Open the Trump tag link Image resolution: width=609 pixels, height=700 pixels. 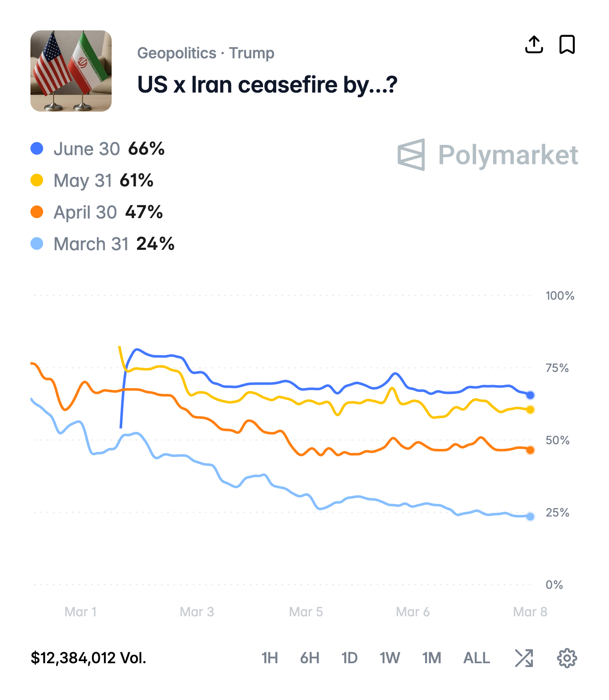[252, 53]
